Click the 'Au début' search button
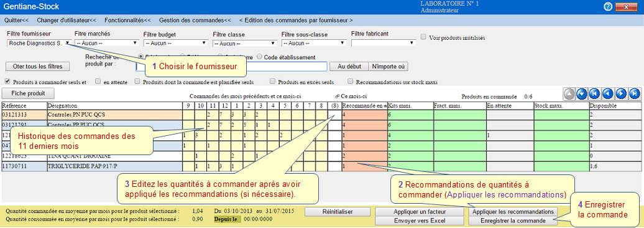Image resolution: width=644 pixels, height=228 pixels. tap(349, 66)
